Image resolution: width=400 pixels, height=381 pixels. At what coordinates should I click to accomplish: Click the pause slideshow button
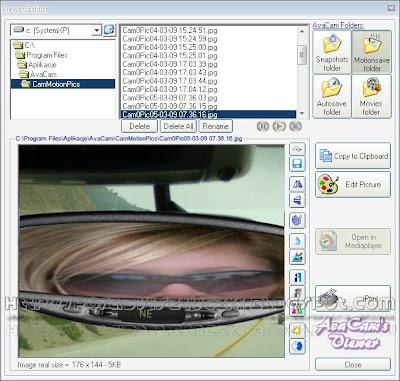263,126
